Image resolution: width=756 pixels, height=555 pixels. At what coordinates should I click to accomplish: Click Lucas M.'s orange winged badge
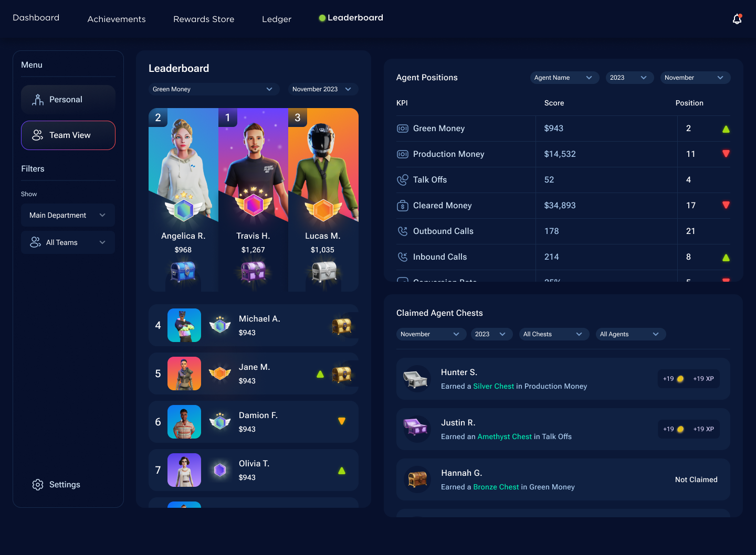tap(323, 210)
